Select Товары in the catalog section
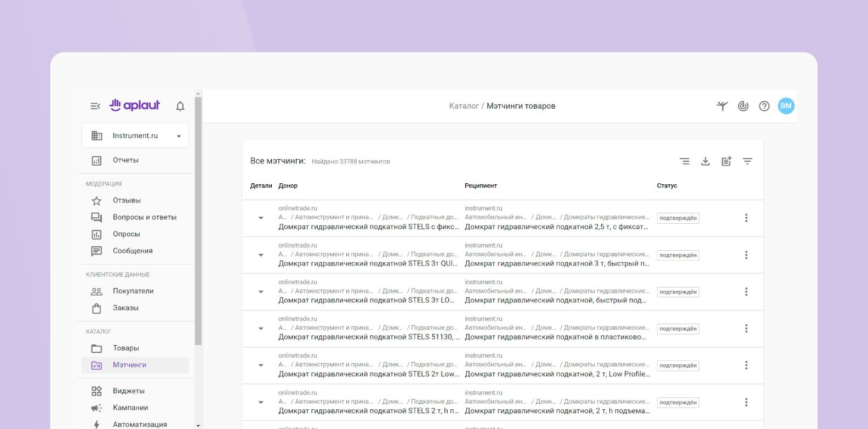 pos(125,348)
